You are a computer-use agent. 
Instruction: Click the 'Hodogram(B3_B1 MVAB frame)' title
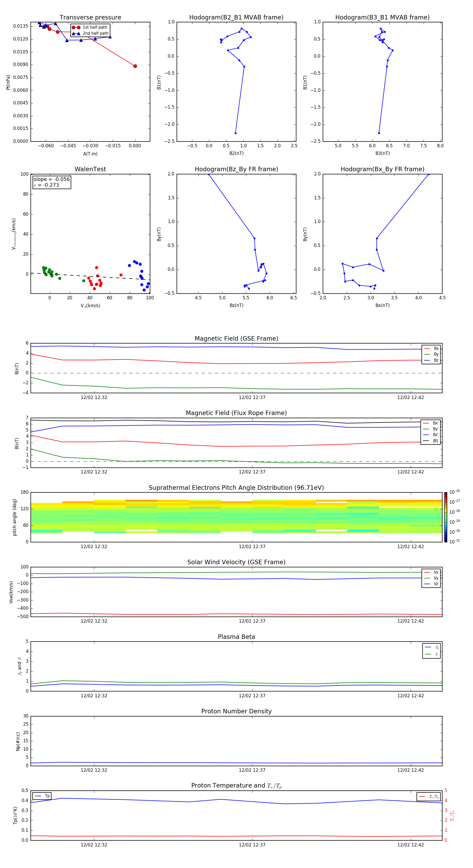(382, 18)
